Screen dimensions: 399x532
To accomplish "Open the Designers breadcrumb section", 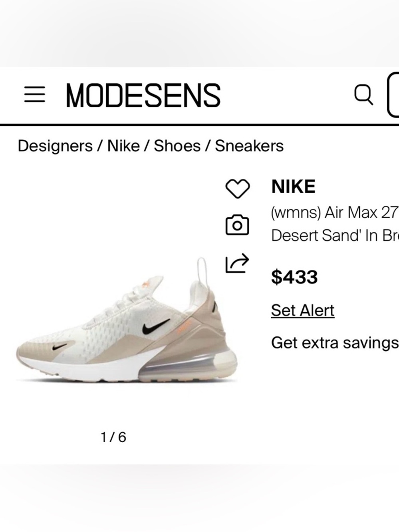I will (x=56, y=146).
